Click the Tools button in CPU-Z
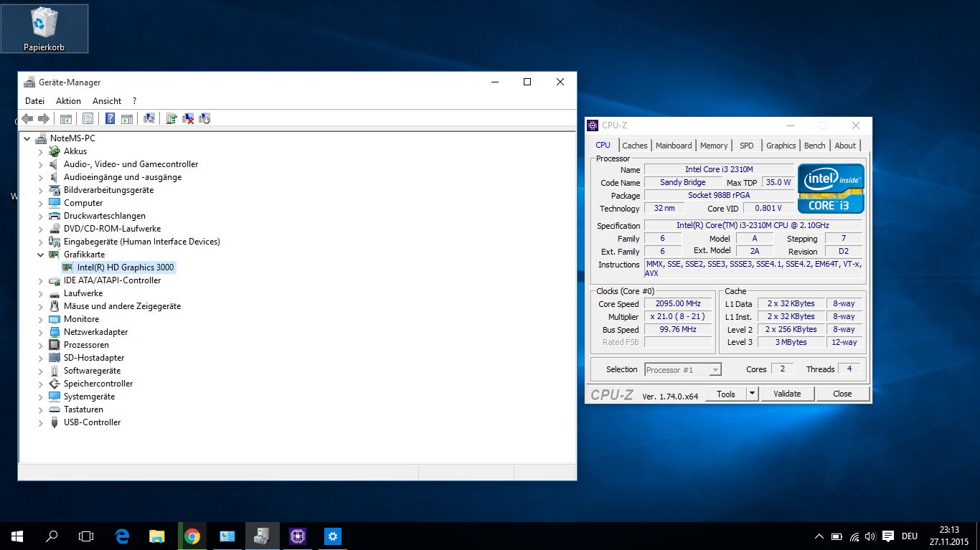This screenshot has width=980, height=550. pyautogui.click(x=726, y=394)
